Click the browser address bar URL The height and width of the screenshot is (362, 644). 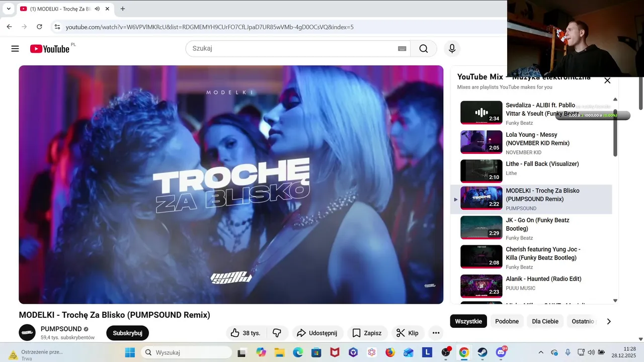[x=210, y=27]
